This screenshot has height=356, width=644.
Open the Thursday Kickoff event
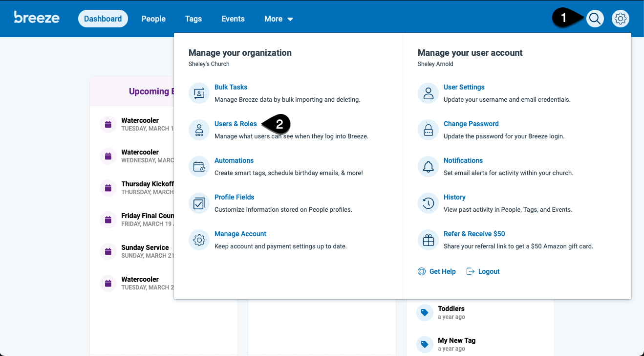147,184
